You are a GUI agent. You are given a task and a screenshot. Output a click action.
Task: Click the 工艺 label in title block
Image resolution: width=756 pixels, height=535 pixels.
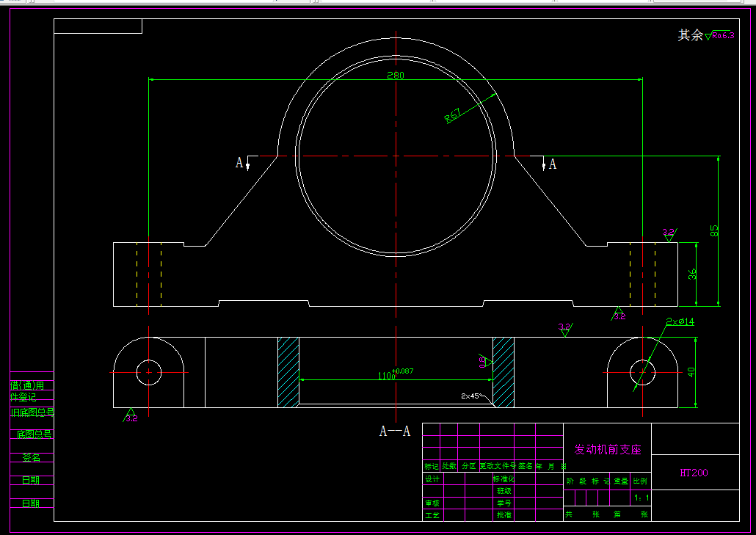(432, 514)
